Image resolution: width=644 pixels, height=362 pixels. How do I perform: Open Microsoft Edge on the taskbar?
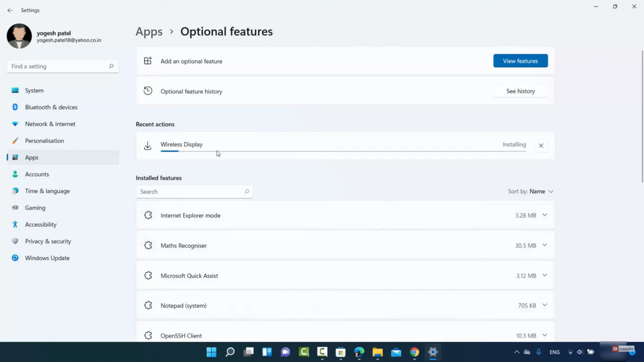[x=359, y=352]
